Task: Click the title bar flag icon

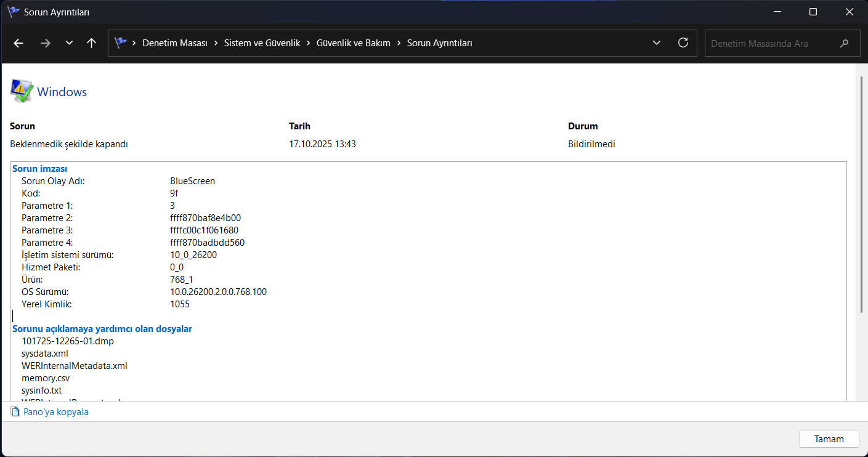Action: [x=13, y=12]
